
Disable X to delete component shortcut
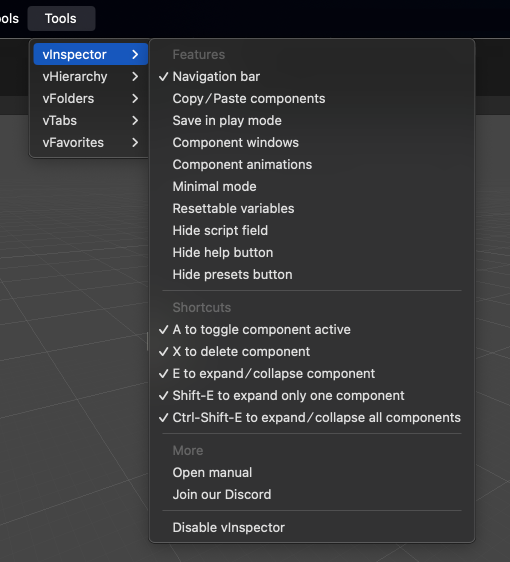click(x=312, y=352)
